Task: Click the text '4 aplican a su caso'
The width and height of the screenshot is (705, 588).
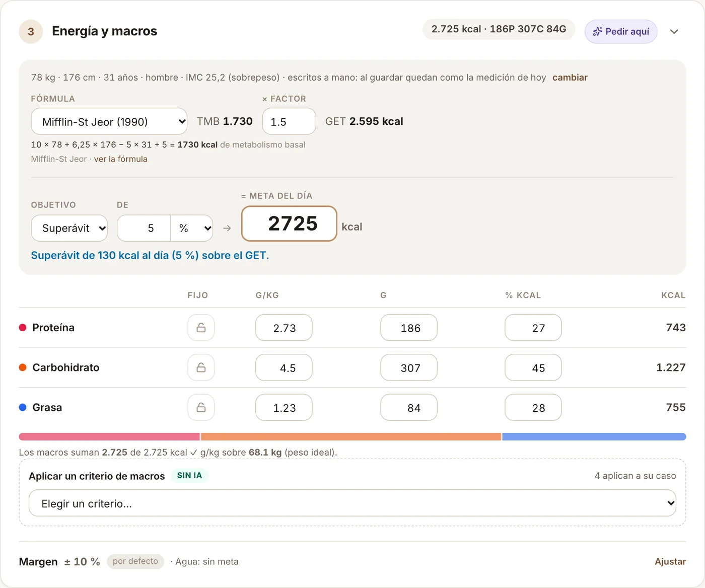Action: point(635,476)
